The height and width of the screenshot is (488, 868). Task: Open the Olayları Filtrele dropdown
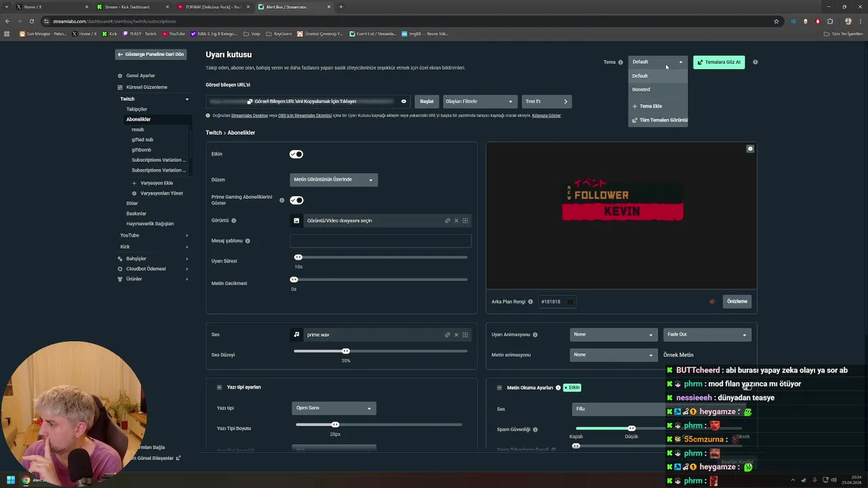pyautogui.click(x=479, y=102)
